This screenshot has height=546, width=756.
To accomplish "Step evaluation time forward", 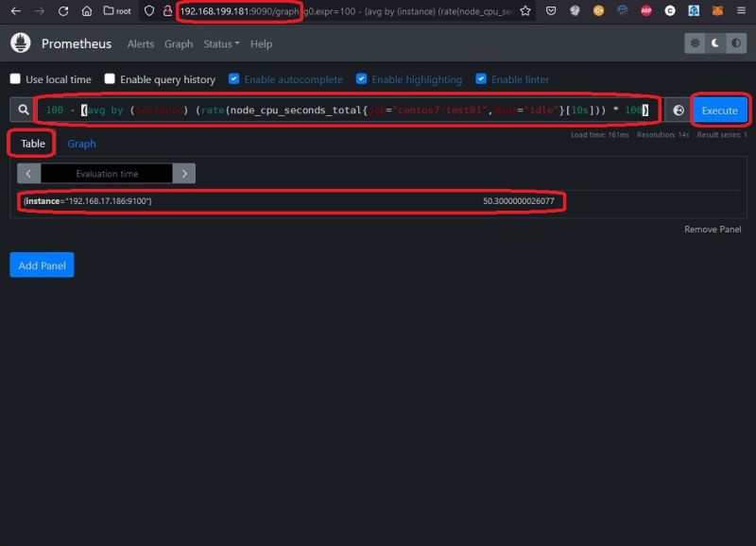I will (x=184, y=174).
